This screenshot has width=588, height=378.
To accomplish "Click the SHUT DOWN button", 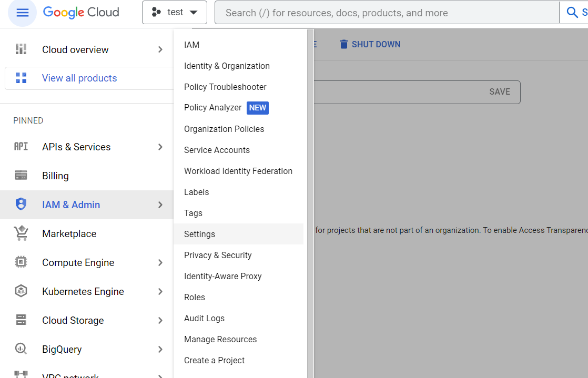I will [x=370, y=44].
